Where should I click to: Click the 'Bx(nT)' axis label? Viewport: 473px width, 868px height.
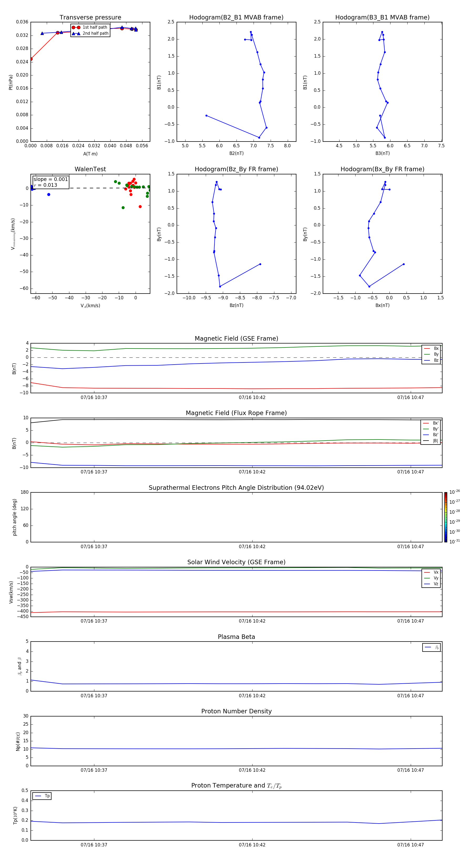382,305
